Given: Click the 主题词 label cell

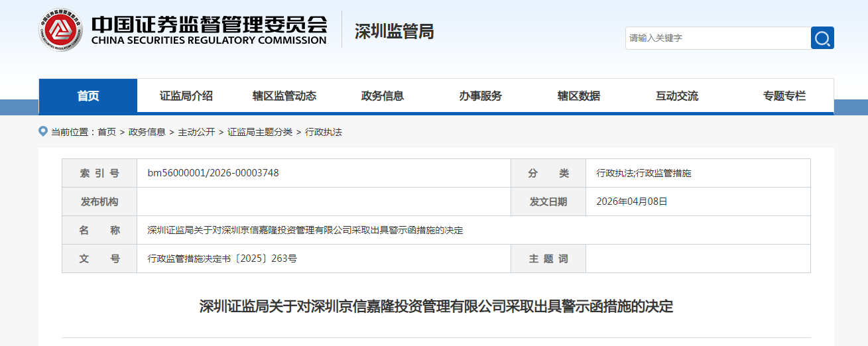Looking at the screenshot, I should point(548,259).
